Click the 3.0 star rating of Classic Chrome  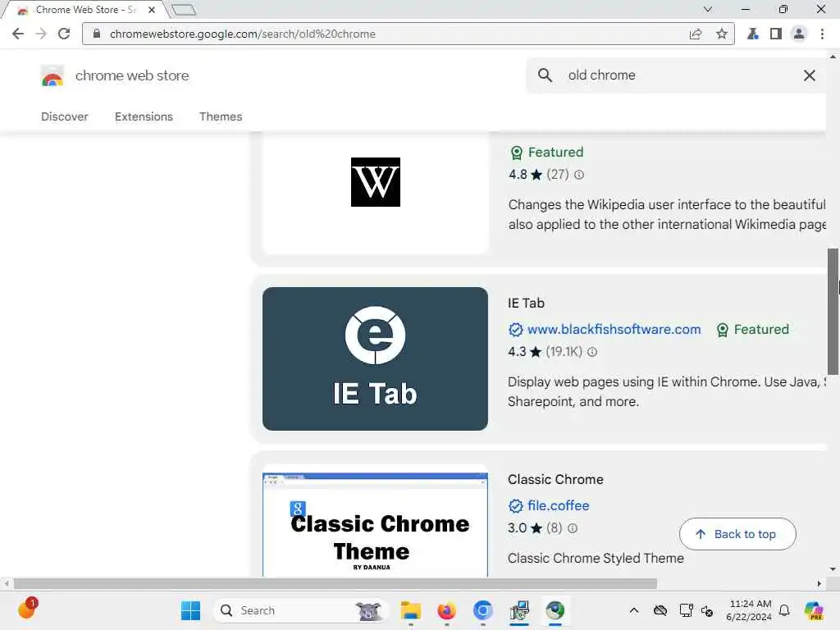point(525,528)
